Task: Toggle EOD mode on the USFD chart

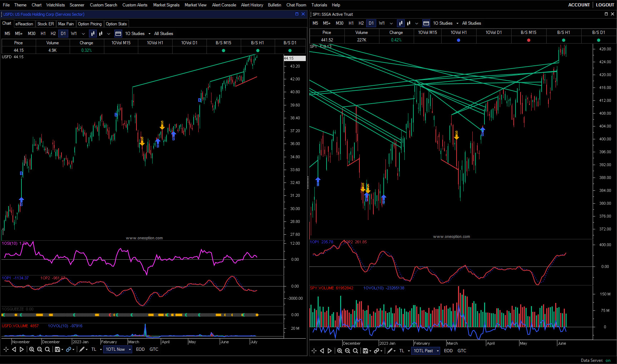Action: tap(140, 349)
